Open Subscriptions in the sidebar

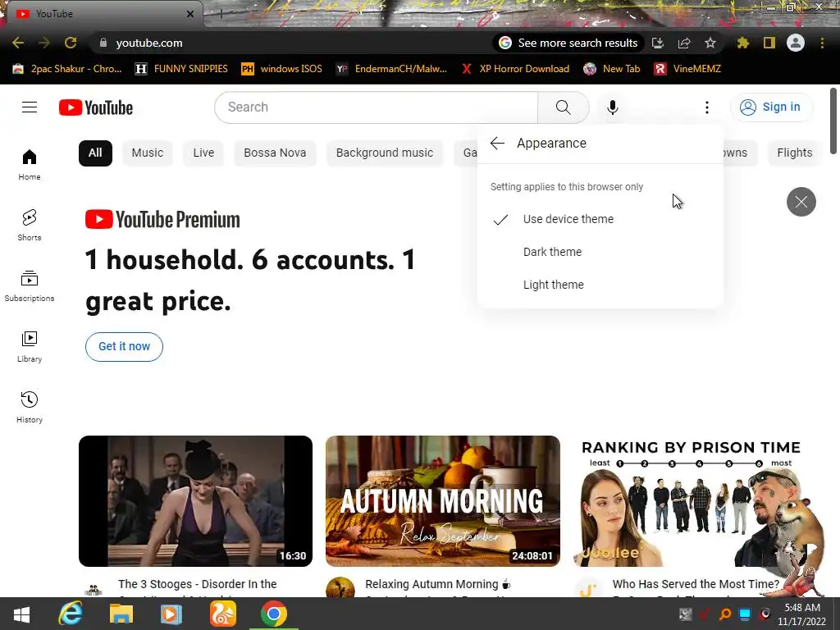30,286
